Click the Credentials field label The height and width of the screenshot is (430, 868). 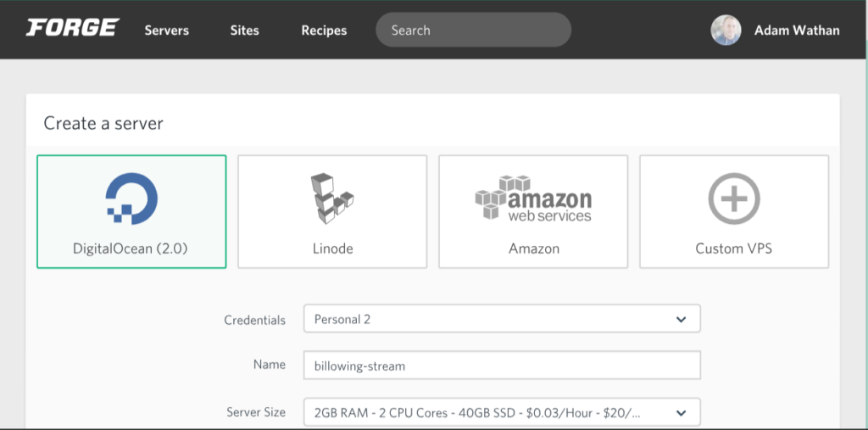coord(254,320)
